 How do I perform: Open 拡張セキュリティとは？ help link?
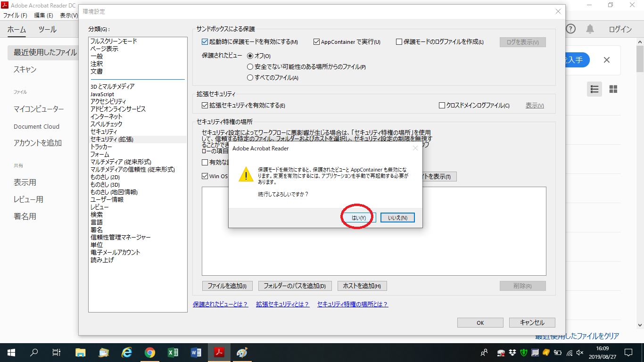click(283, 304)
